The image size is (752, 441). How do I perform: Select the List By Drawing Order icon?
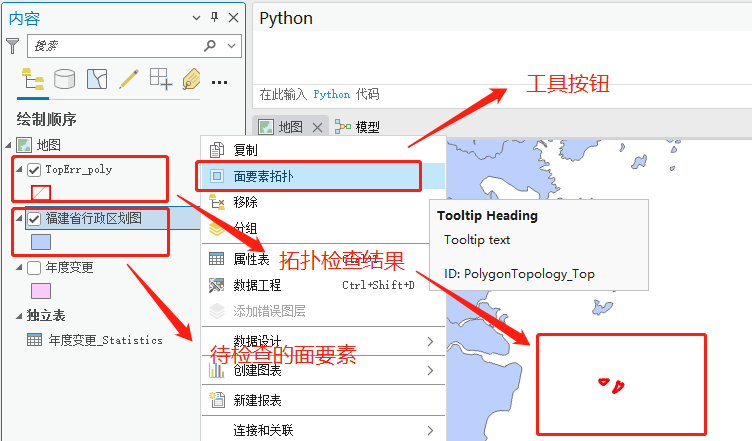32,79
